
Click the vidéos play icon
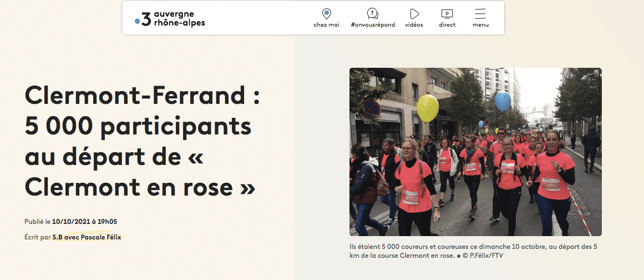(x=414, y=14)
